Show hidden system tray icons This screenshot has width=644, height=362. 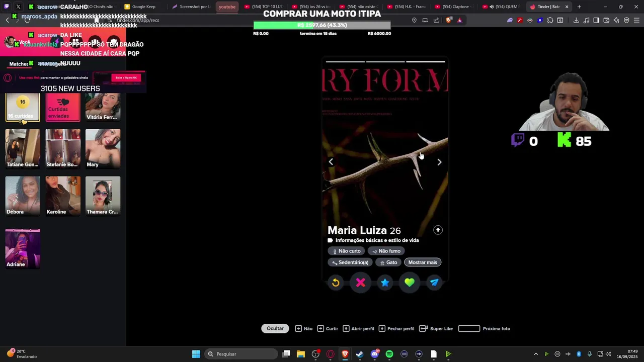536,354
